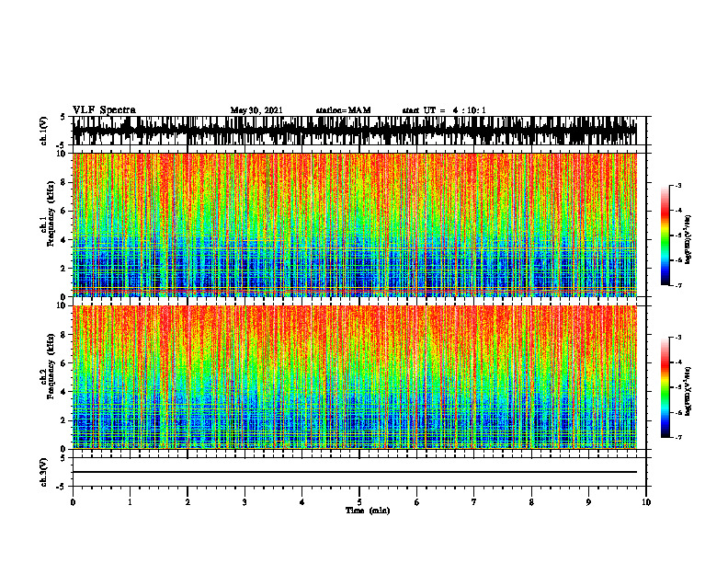Click time-axis tick label "3"
728x563 pixels.
click(245, 502)
